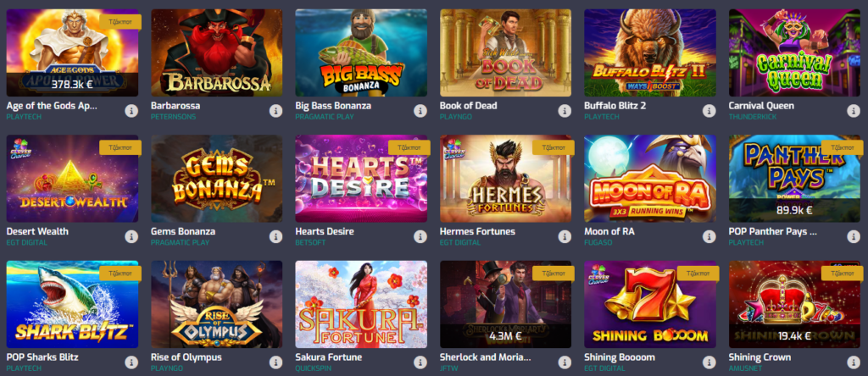Open Buffalo Blitz 2 info icon
This screenshot has height=376, width=868.
(709, 111)
